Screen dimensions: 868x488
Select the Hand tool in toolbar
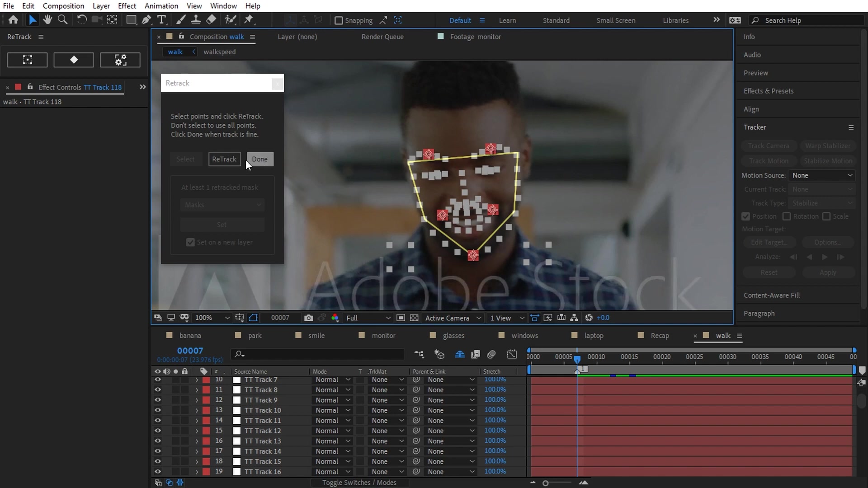[47, 20]
